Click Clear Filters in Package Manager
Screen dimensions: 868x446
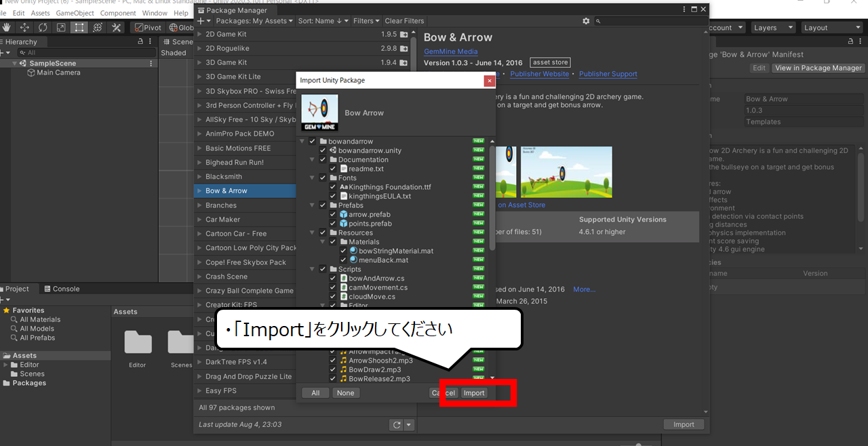404,21
